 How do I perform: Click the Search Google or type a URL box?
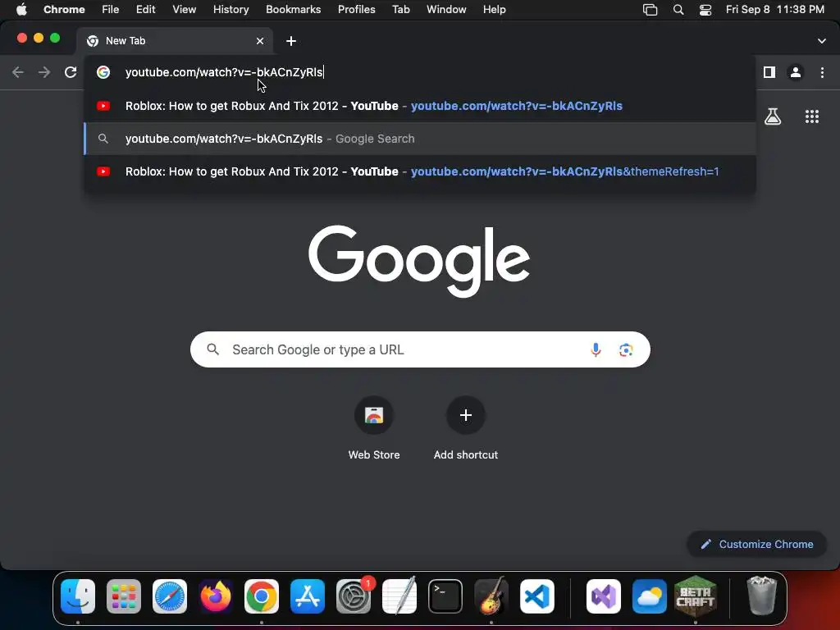pyautogui.click(x=420, y=349)
